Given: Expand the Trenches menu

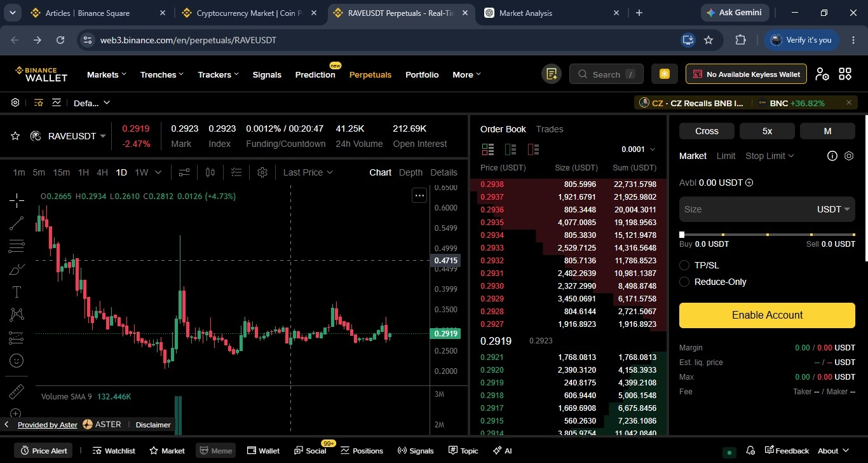Looking at the screenshot, I should [x=161, y=74].
